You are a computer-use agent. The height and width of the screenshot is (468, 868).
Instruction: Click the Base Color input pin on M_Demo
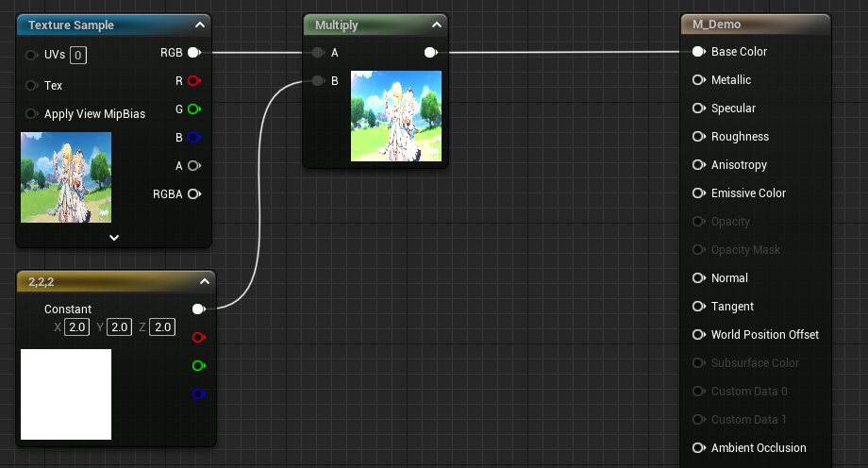pos(699,52)
